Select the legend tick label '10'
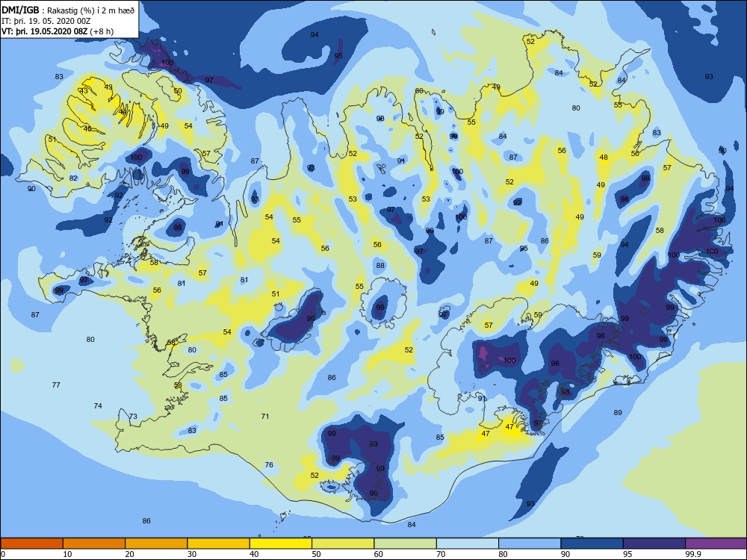 (68, 554)
